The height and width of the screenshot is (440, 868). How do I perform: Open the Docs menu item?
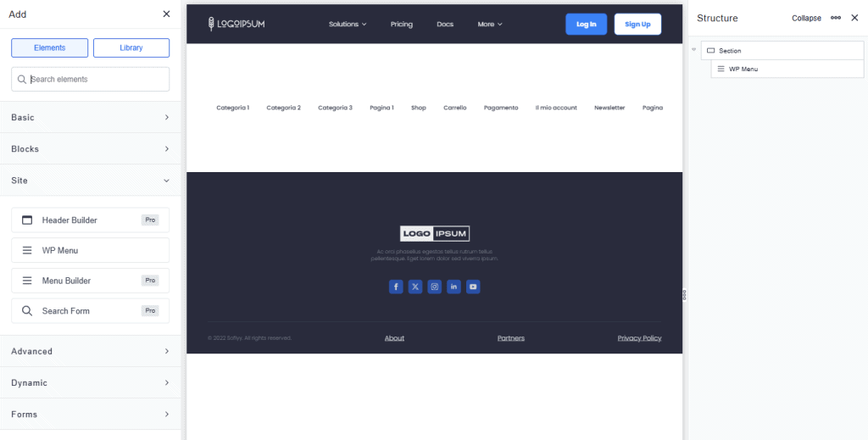(x=445, y=25)
